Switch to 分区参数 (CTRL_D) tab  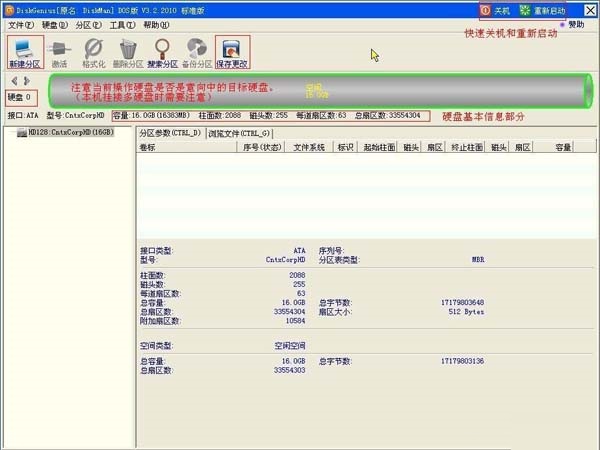pos(170,133)
